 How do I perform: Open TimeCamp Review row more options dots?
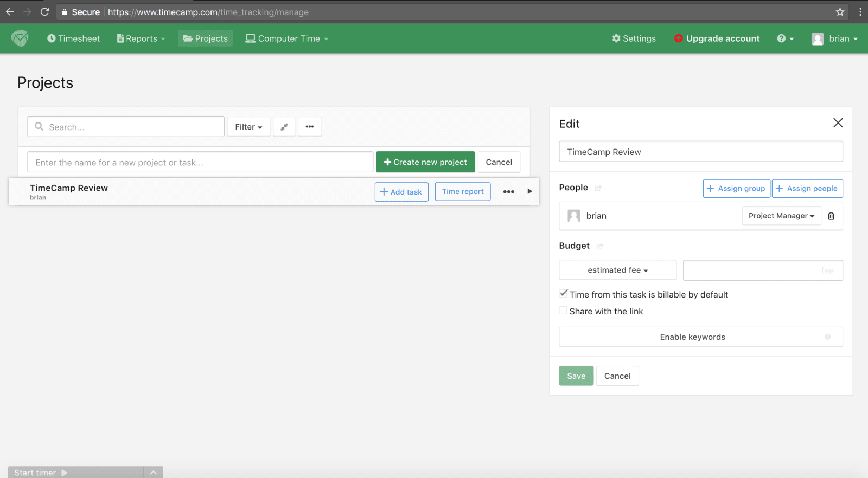click(508, 191)
